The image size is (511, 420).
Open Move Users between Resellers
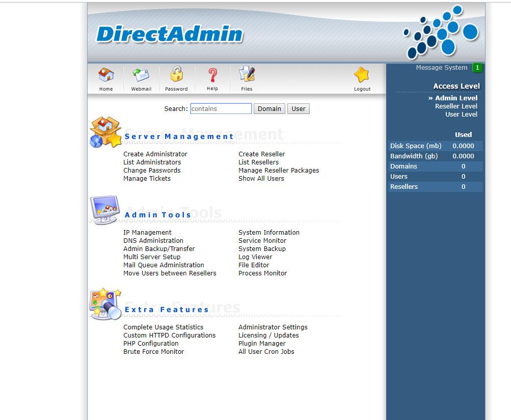coord(170,273)
